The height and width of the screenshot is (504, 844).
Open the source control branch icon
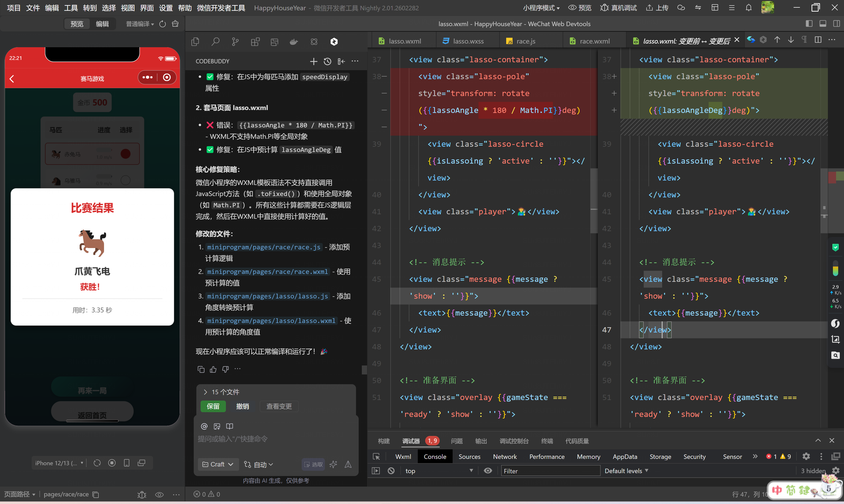click(235, 42)
